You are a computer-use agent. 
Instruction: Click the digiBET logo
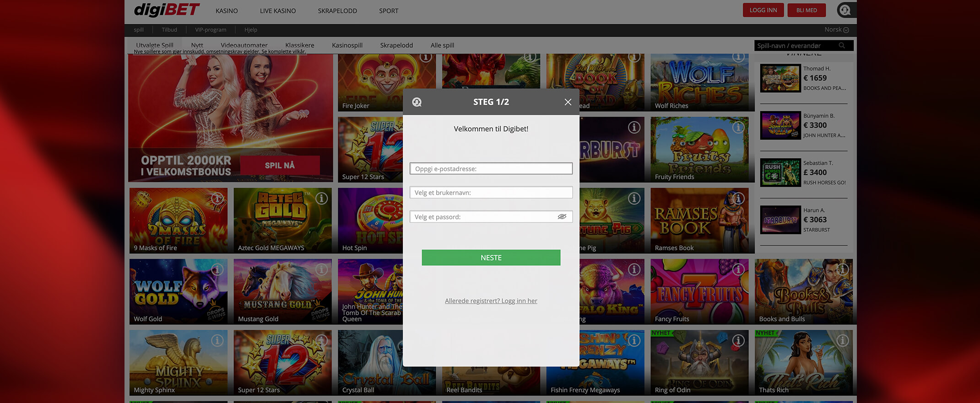[167, 10]
